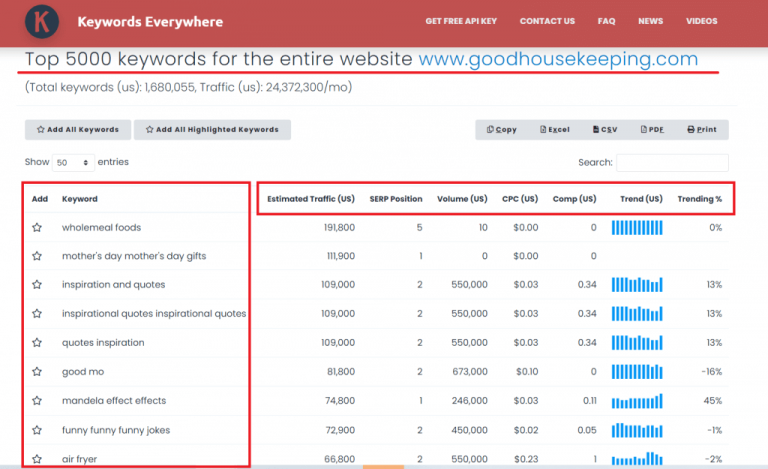Click Keywords Everywhere site title
The height and width of the screenshot is (469, 768).
point(150,22)
